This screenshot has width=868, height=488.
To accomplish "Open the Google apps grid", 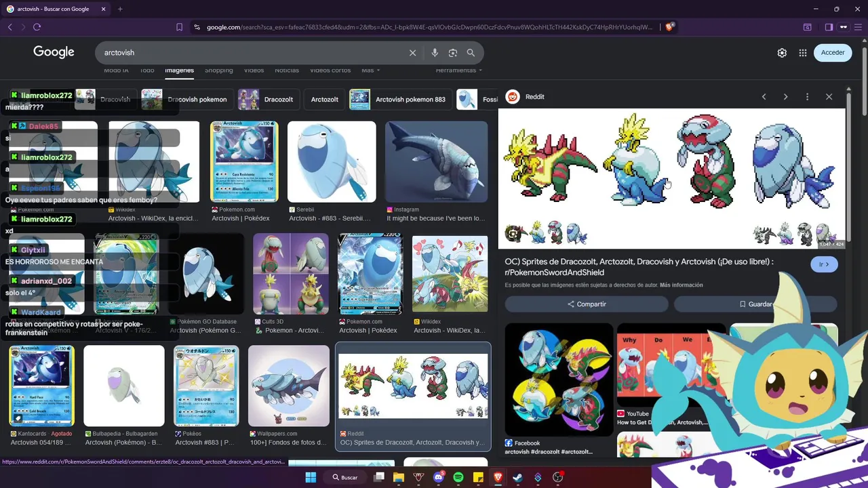I will point(803,53).
